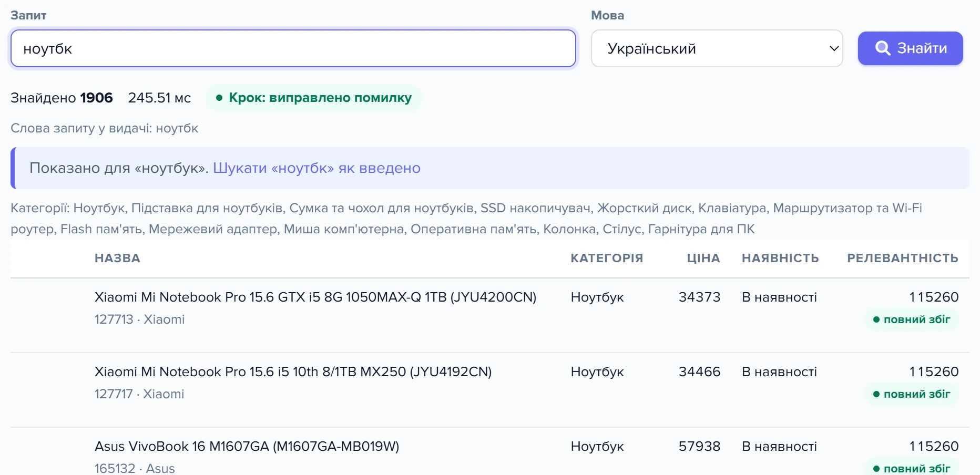Click the Слова запиту у видачі line
The image size is (980, 475).
(x=104, y=129)
